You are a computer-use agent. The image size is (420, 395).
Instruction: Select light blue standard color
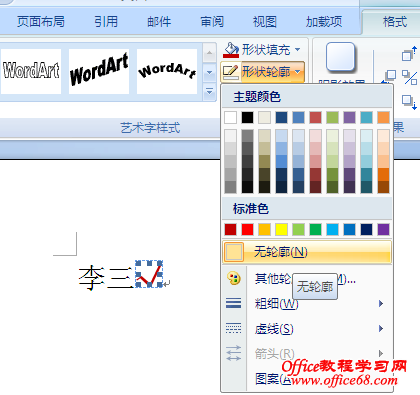click(332, 229)
